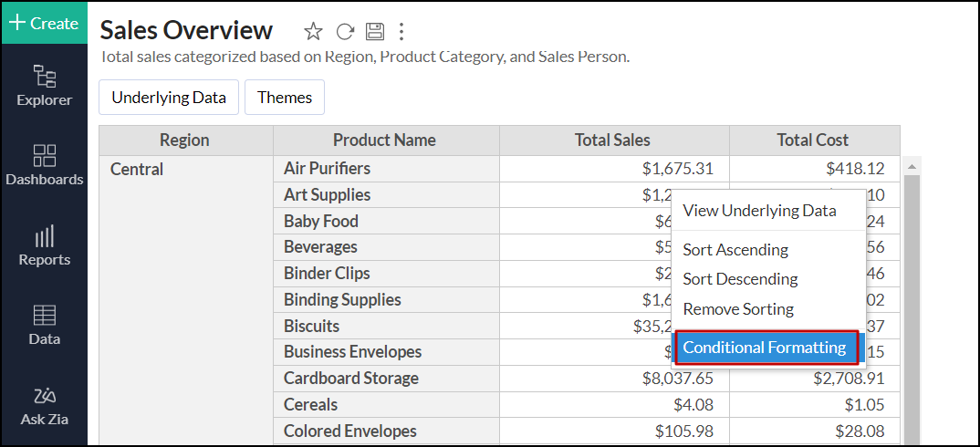The height and width of the screenshot is (447, 980).
Task: Click the Total Sales column header
Action: click(x=613, y=140)
